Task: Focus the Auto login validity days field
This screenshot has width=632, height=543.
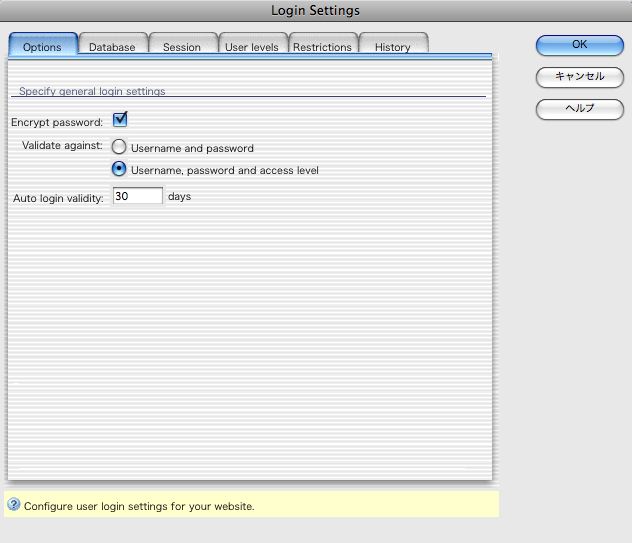Action: point(137,197)
